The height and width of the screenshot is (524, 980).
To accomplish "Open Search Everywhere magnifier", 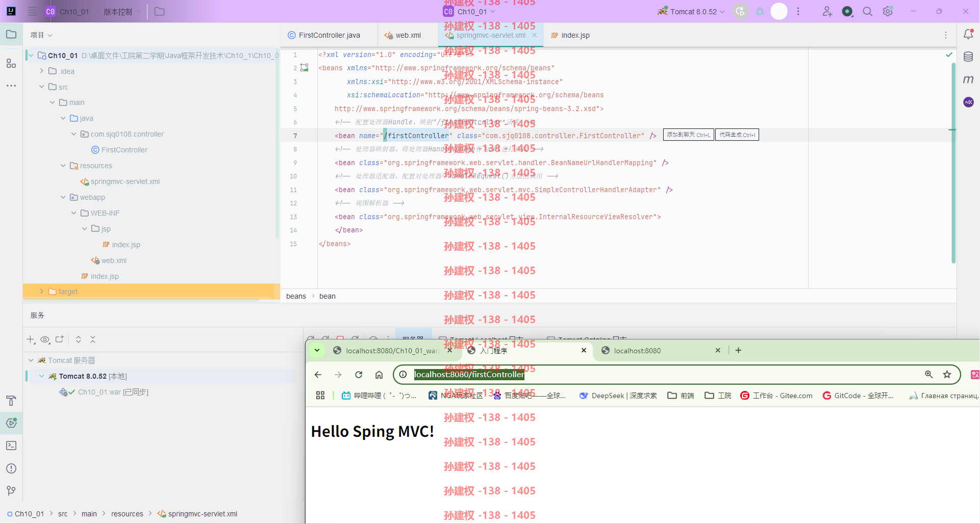I will [867, 11].
